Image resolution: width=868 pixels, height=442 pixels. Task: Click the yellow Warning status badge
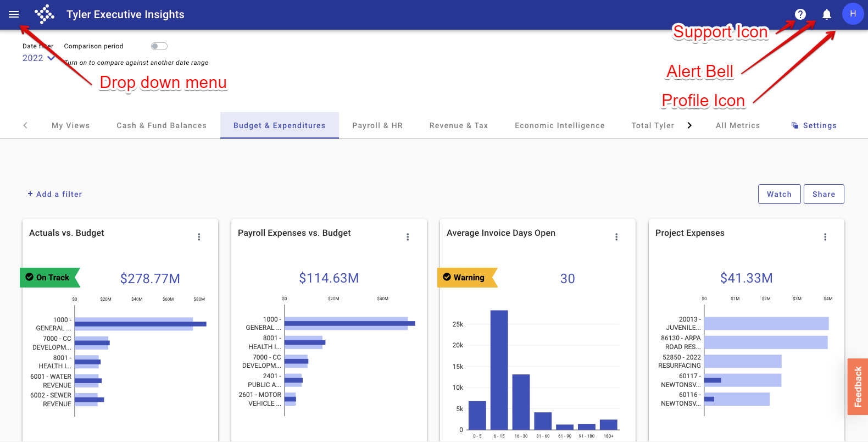pyautogui.click(x=468, y=278)
